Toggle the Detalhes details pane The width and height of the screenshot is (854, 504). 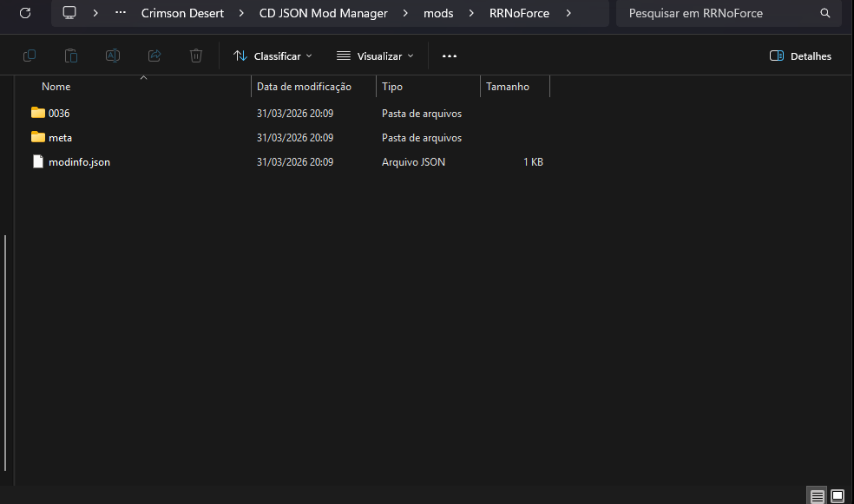(x=800, y=56)
